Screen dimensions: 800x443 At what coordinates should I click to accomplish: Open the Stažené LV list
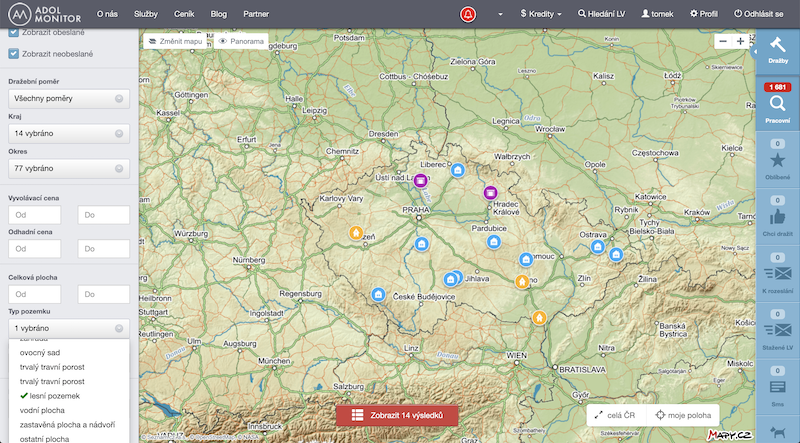pyautogui.click(x=778, y=331)
